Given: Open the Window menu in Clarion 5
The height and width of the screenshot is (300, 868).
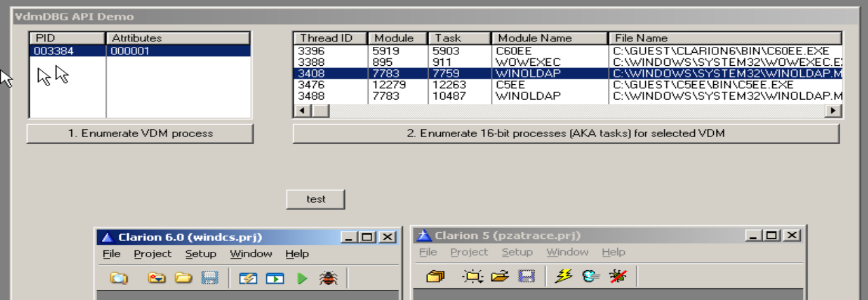Looking at the screenshot, I should click(567, 252).
